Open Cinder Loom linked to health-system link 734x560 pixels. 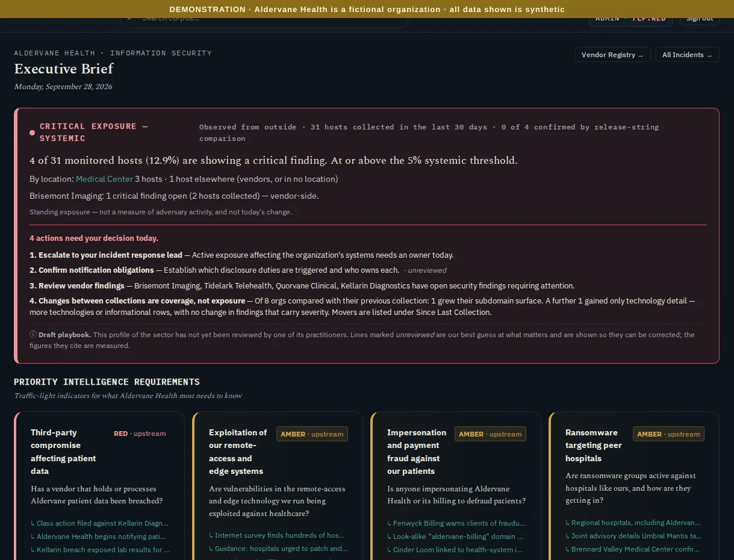coord(455,550)
